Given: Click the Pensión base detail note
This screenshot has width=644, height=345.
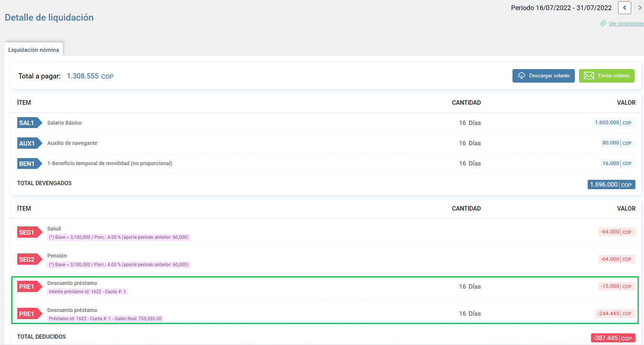Looking at the screenshot, I should tap(119, 265).
